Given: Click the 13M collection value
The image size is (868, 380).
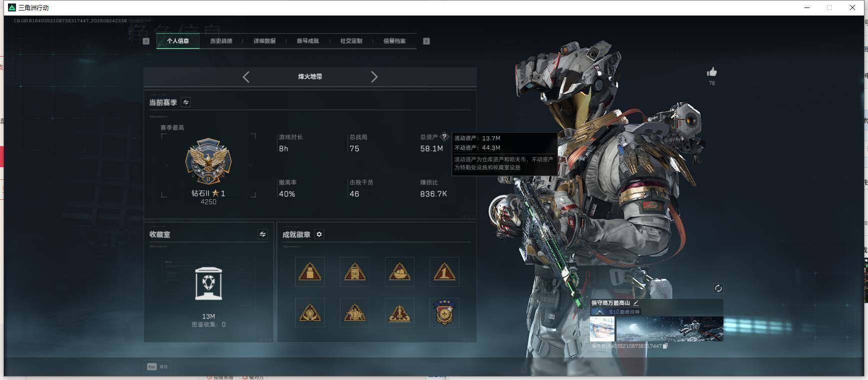Looking at the screenshot, I should pyautogui.click(x=208, y=316).
